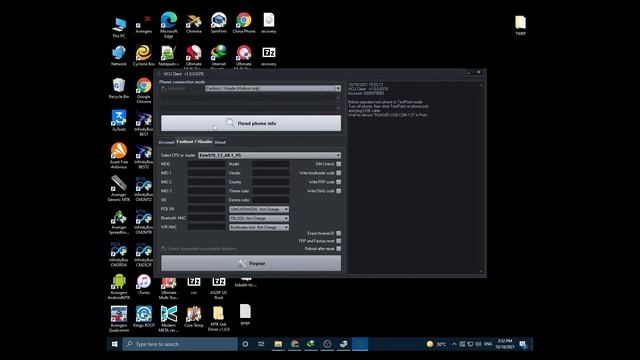
Task: Open Task View on taskbar
Action: click(261, 344)
